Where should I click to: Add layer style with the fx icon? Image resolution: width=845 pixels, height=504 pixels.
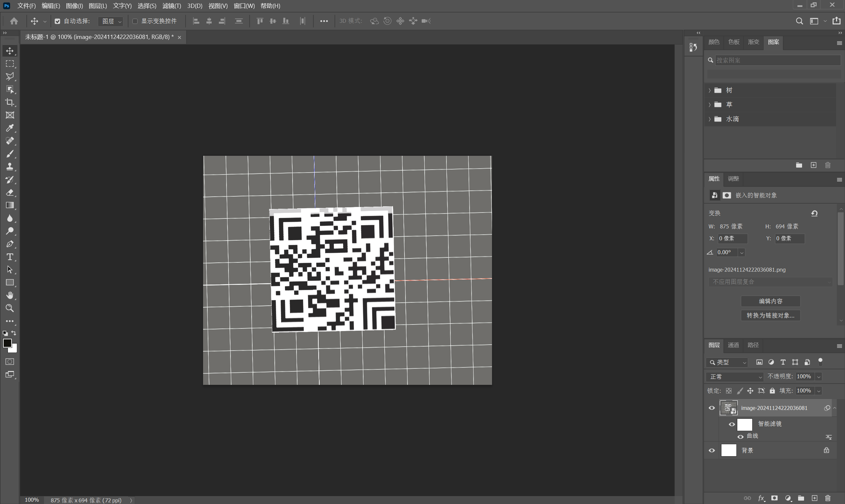coord(761,498)
